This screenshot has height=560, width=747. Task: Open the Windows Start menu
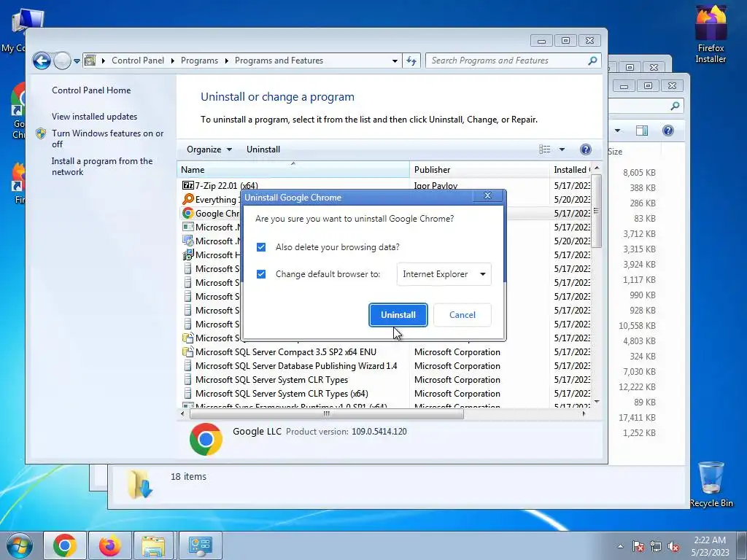(20, 545)
